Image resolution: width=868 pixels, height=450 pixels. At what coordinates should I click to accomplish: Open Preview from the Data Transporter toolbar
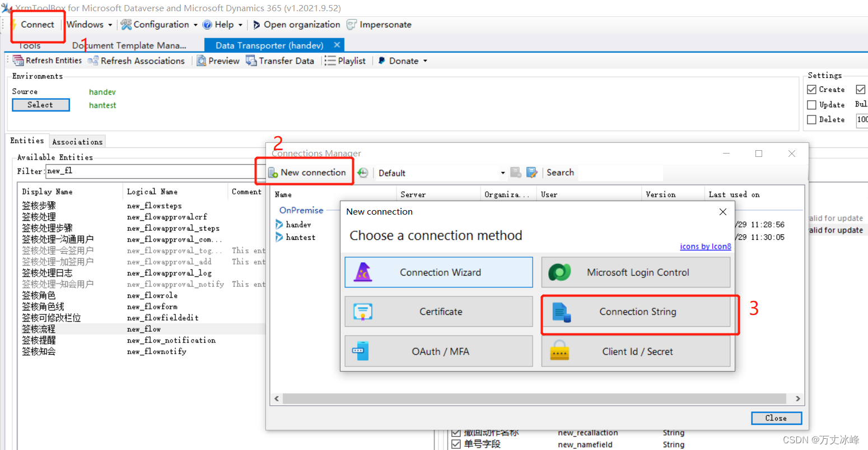(202, 61)
